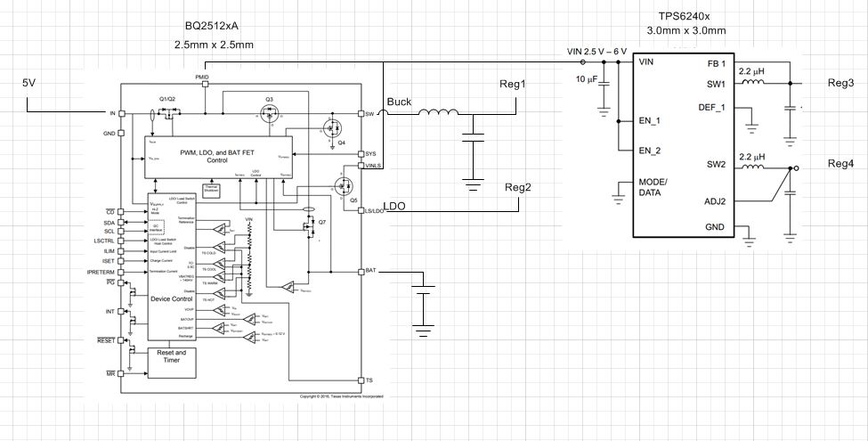The height and width of the screenshot is (441, 868).
Task: Click the MODE/DATA pin label
Action: point(653,187)
